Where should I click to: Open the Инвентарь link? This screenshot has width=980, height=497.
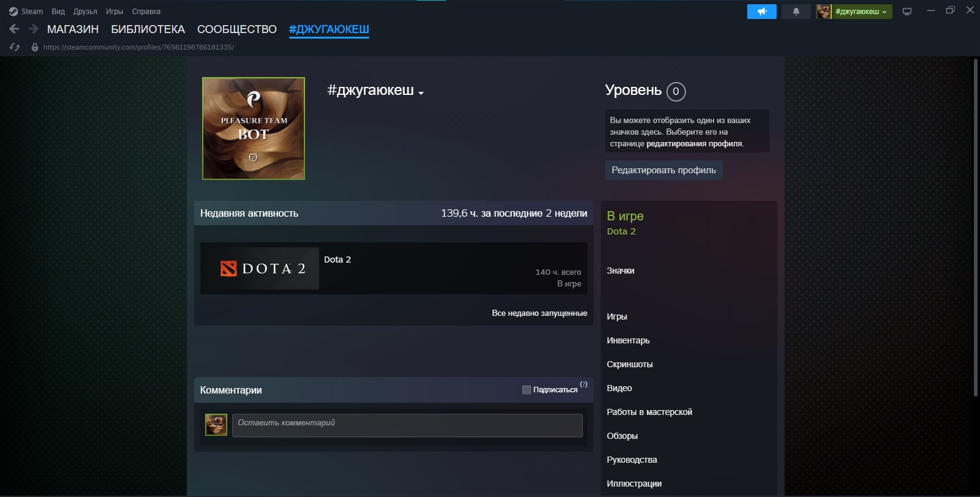pos(628,340)
